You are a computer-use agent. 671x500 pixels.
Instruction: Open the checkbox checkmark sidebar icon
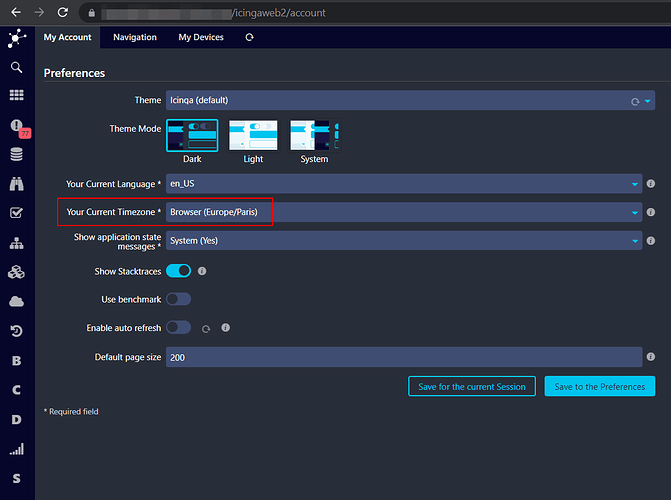click(x=17, y=212)
